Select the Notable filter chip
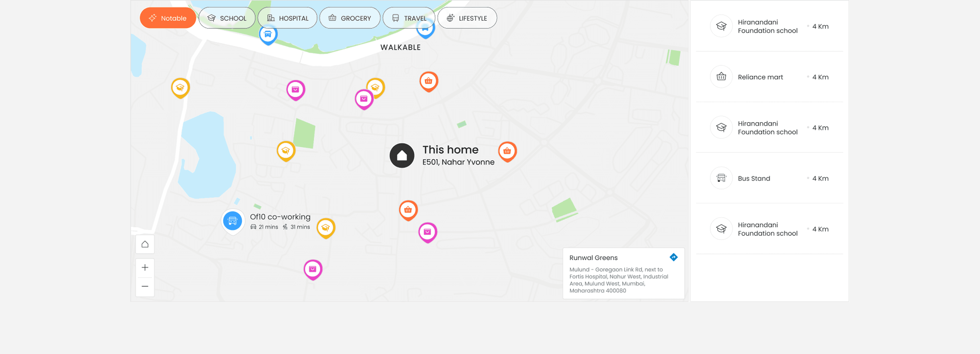 pyautogui.click(x=168, y=18)
